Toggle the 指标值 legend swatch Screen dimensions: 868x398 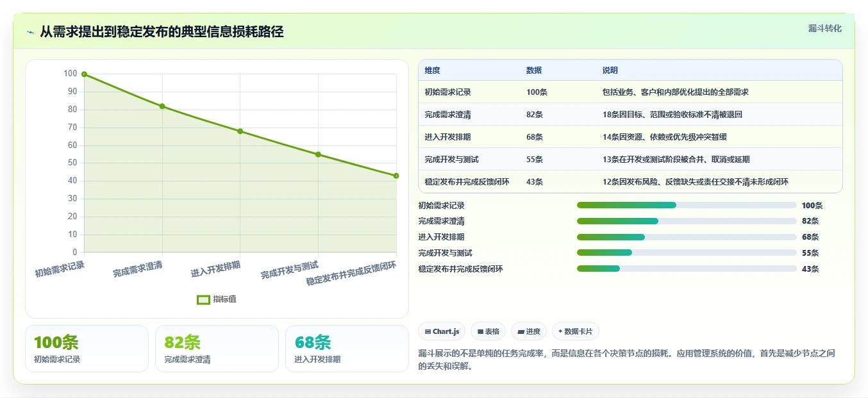coord(203,299)
